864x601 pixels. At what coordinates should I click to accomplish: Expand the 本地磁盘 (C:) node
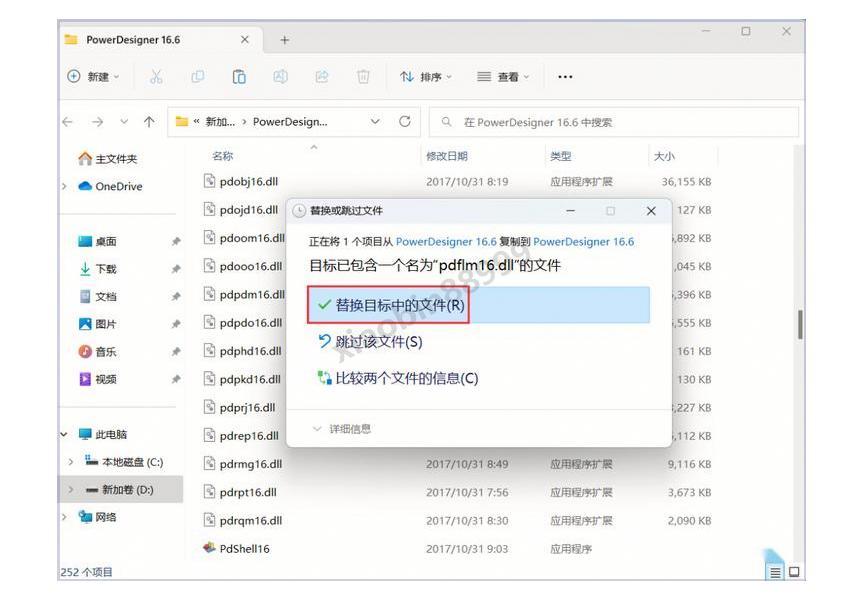point(71,462)
